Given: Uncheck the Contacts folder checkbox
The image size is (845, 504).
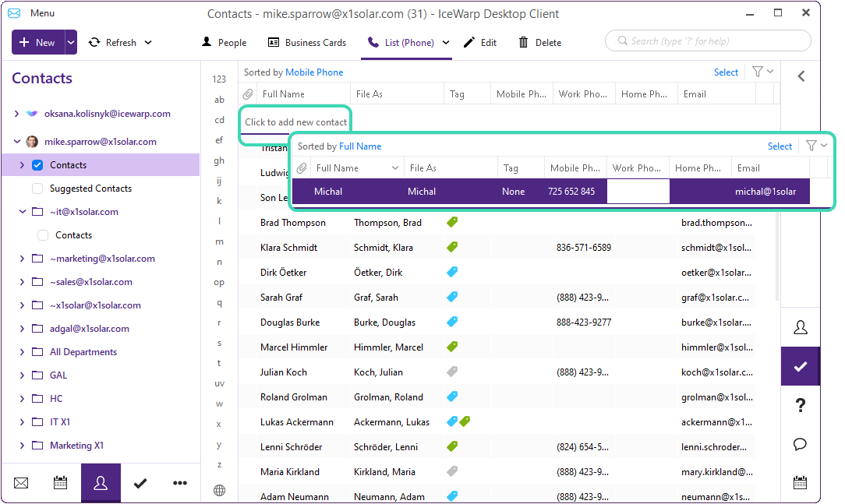Looking at the screenshot, I should pyautogui.click(x=37, y=165).
